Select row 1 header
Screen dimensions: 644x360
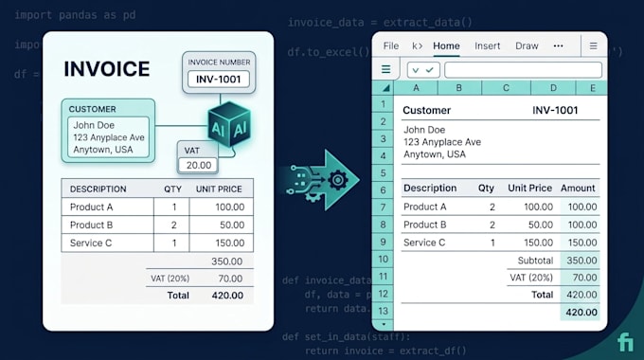tap(383, 104)
